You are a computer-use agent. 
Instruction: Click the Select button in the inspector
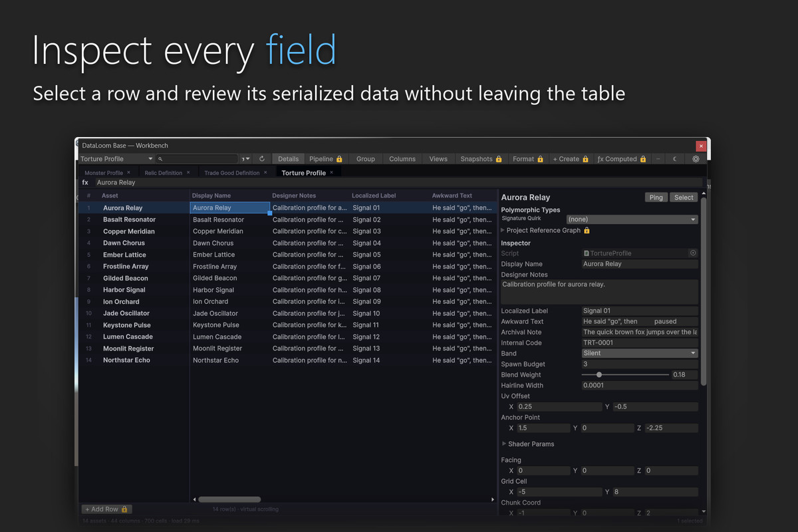(x=684, y=198)
